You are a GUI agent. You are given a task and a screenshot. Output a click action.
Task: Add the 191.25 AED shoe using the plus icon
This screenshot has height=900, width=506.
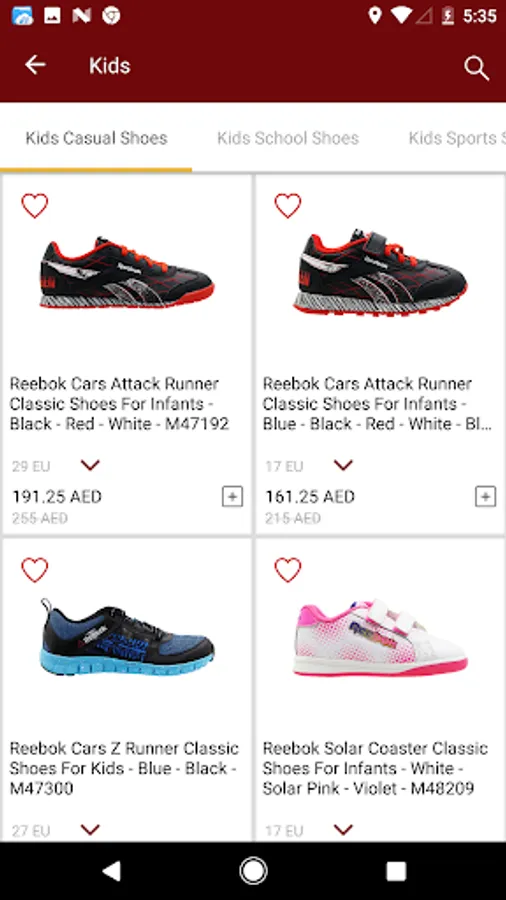point(232,496)
